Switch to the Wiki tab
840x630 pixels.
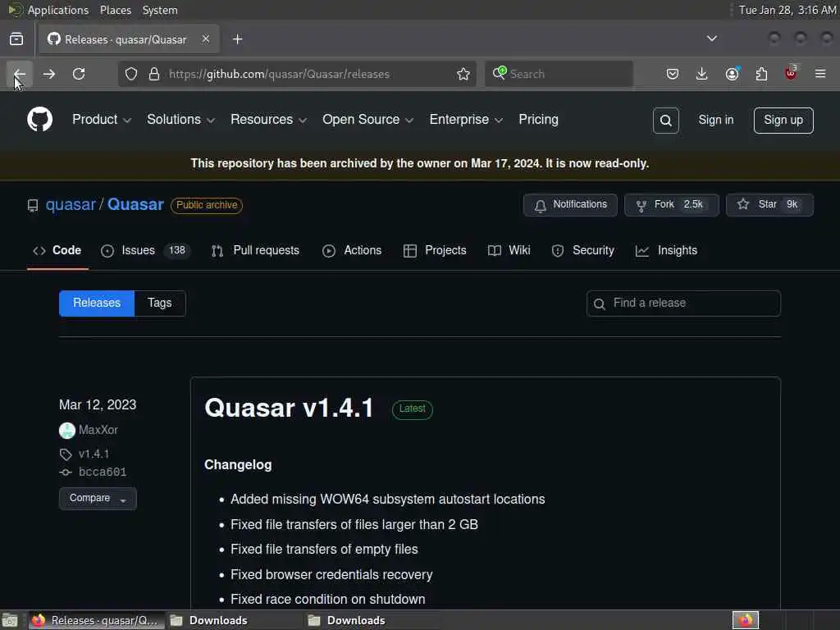click(x=509, y=250)
